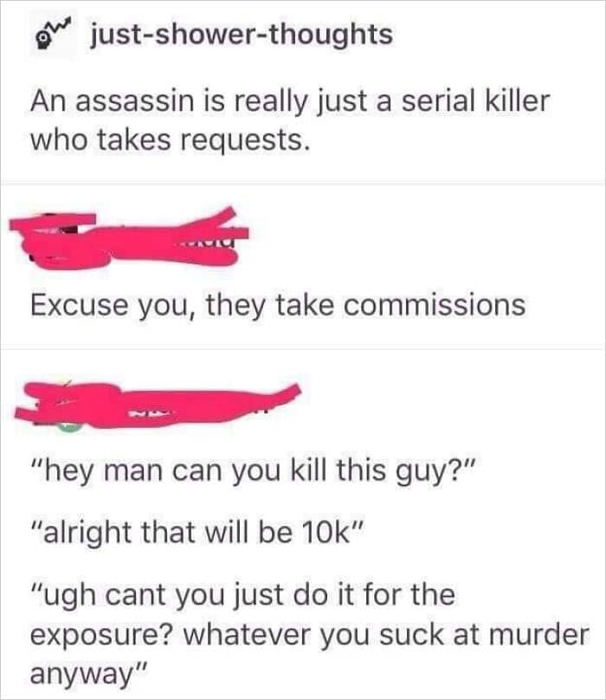This screenshot has width=606, height=700.
Task: Select the 'Excuse you, they take commissions' reply
Action: tap(278, 306)
